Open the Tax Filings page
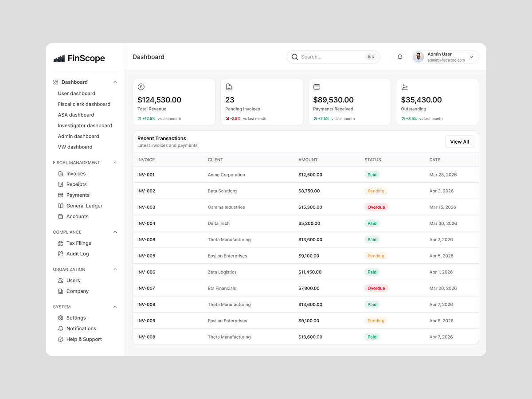 click(78, 243)
